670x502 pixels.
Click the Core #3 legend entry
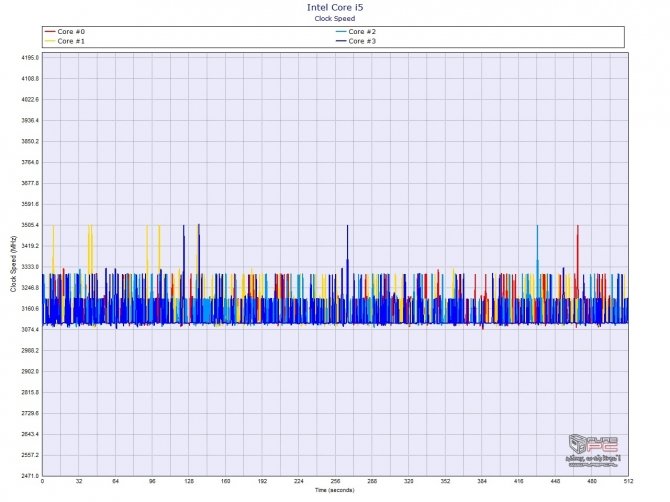point(356,41)
